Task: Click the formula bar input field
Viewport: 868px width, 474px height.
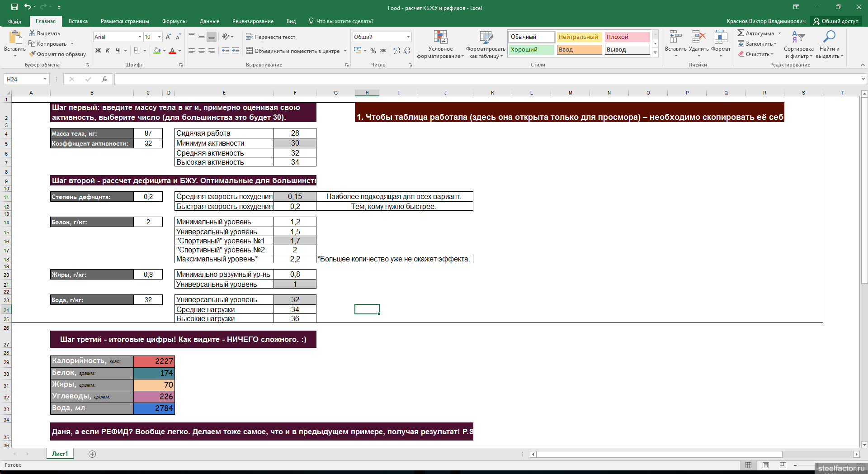Action: [x=487, y=79]
